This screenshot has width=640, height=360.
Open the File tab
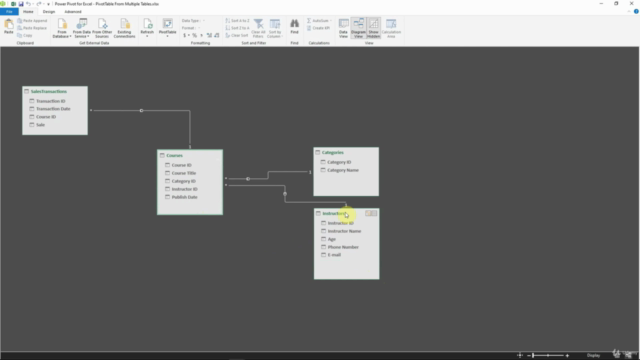(9, 12)
